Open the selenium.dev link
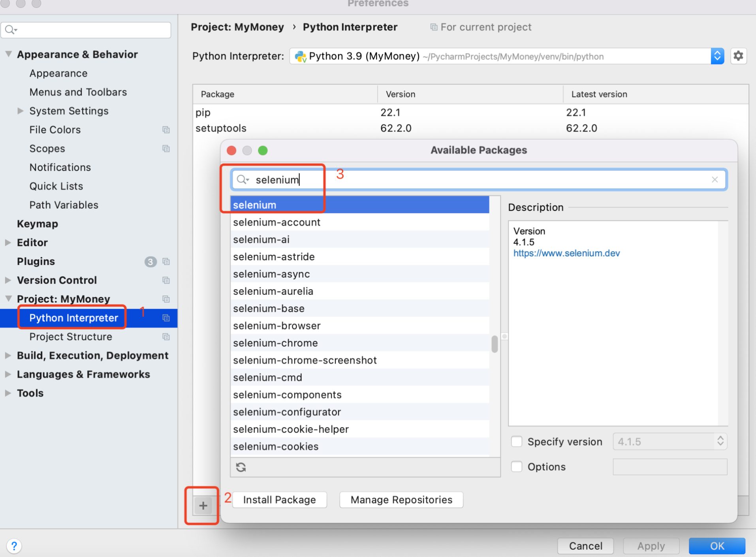This screenshot has height=557, width=756. click(566, 253)
